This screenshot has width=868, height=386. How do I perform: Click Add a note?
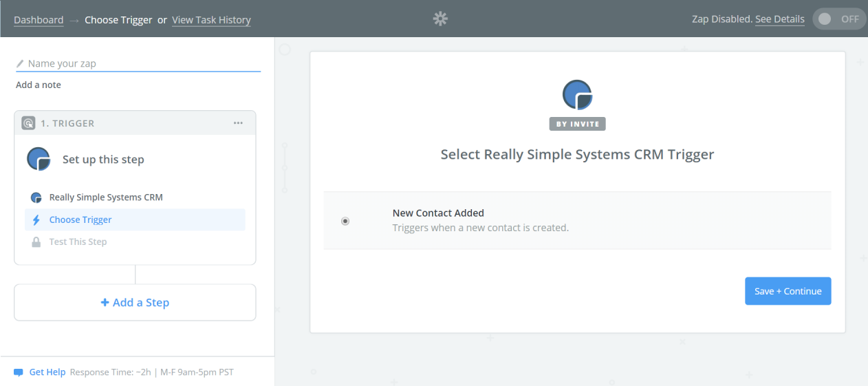point(39,85)
